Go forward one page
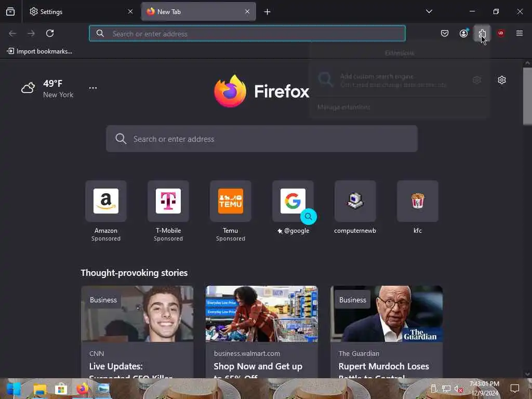This screenshot has width=532, height=399. point(31,33)
